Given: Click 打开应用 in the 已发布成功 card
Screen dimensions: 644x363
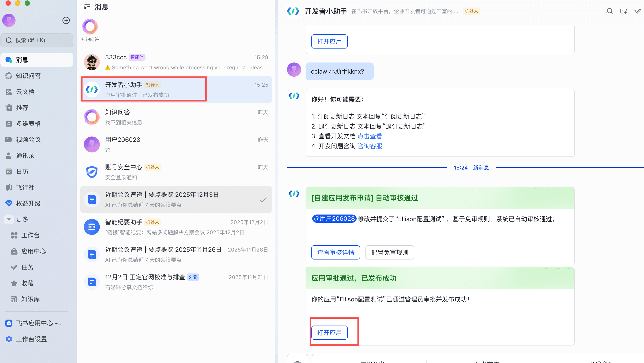Looking at the screenshot, I should coord(329,332).
